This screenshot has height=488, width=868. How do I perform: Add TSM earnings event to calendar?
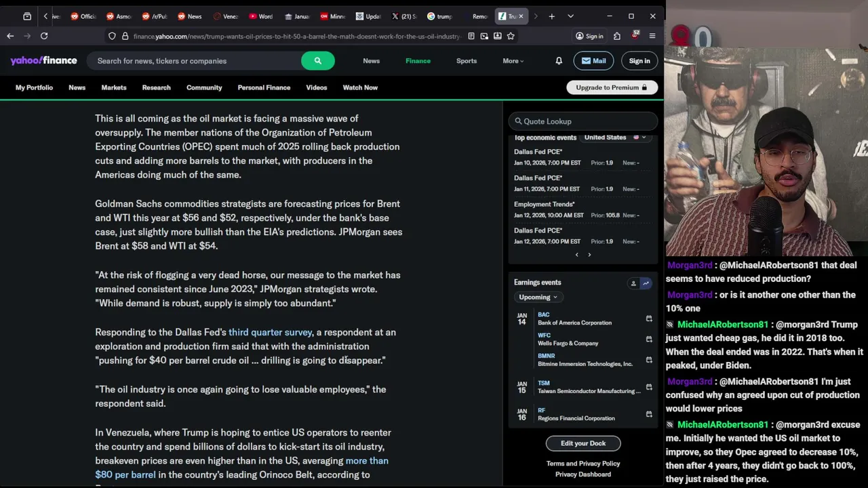click(649, 387)
